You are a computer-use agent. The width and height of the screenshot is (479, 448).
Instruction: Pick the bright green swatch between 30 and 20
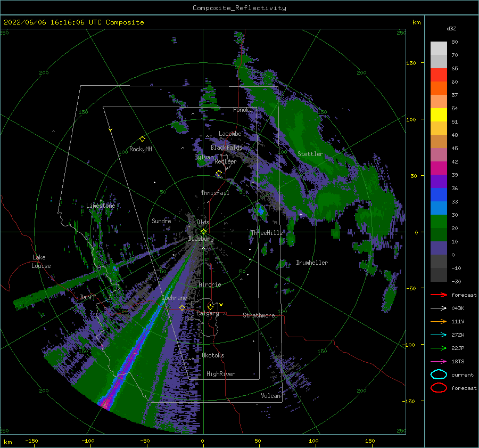click(439, 222)
